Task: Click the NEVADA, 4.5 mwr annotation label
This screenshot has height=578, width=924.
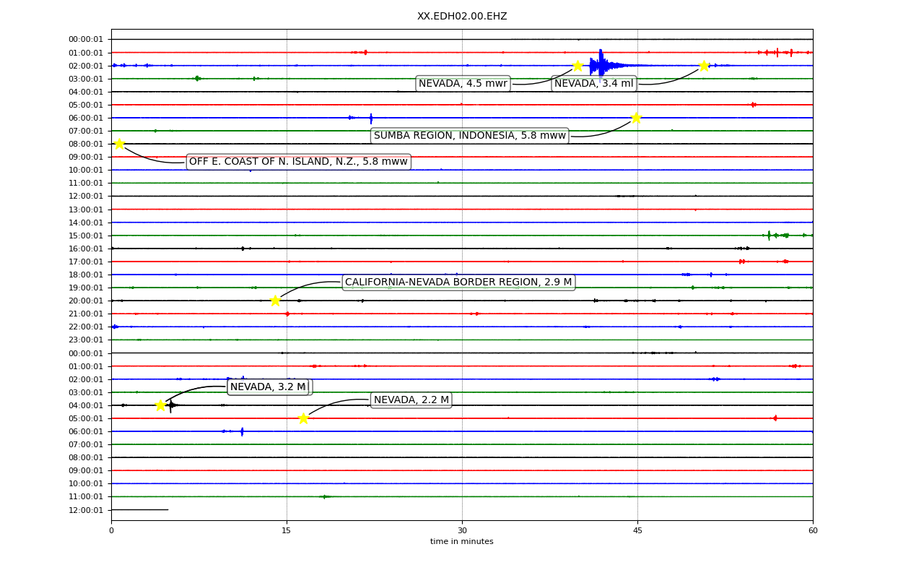Action: pyautogui.click(x=463, y=84)
